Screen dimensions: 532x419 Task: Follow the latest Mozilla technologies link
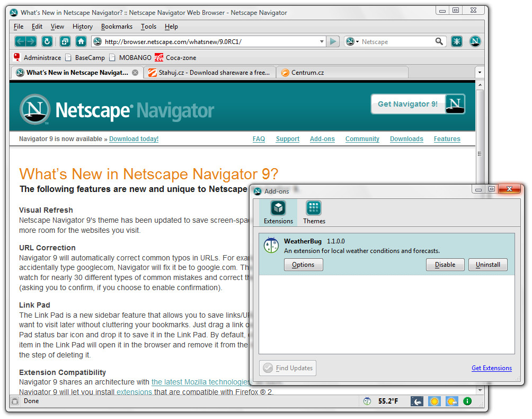coord(200,382)
